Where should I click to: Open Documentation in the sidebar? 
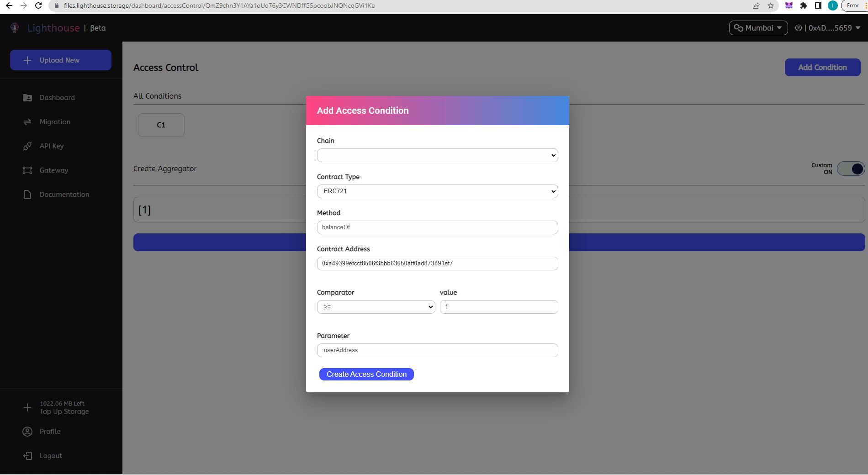(64, 195)
